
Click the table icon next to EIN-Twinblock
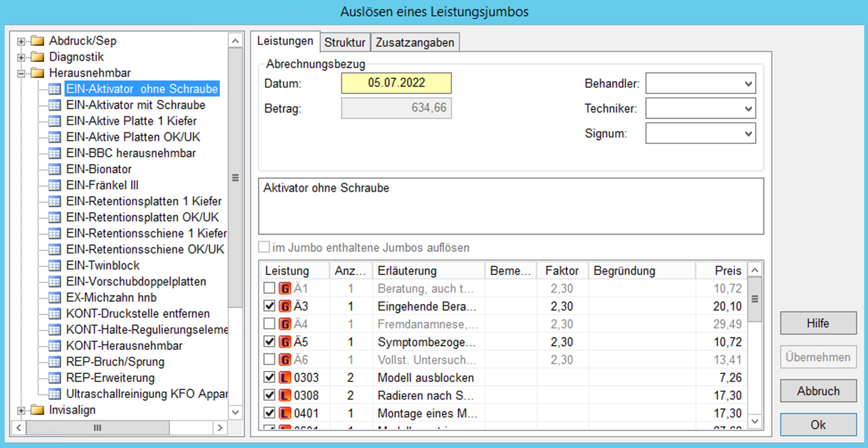click(x=55, y=266)
